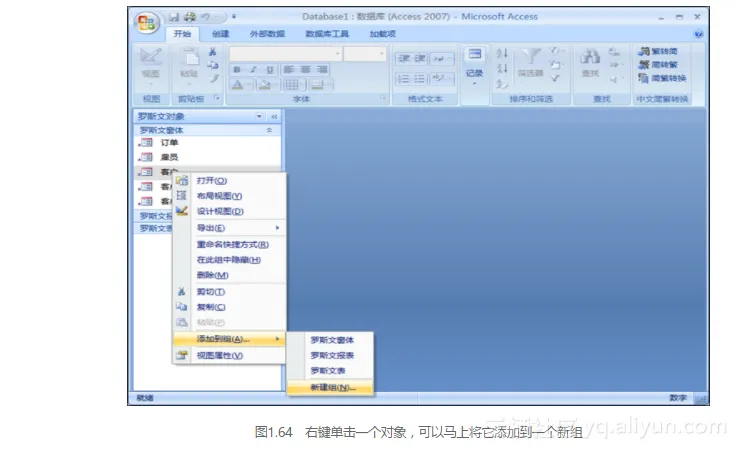Click the 筛选器 filter funnel button

pos(530,62)
